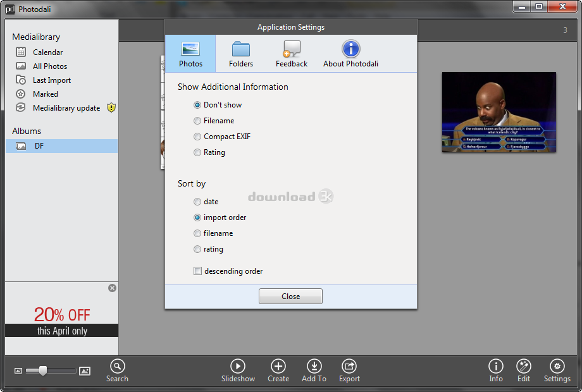
Task: Sort photos by date
Action: tap(206, 202)
